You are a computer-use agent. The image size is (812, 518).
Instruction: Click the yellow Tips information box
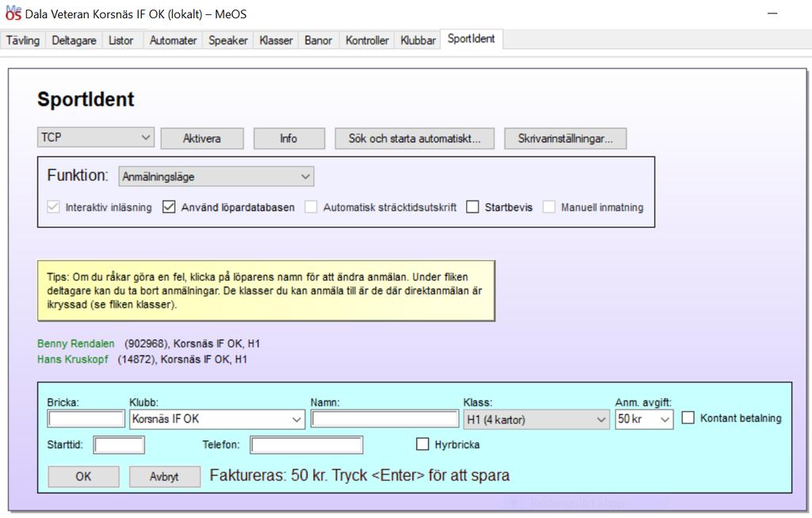point(266,290)
